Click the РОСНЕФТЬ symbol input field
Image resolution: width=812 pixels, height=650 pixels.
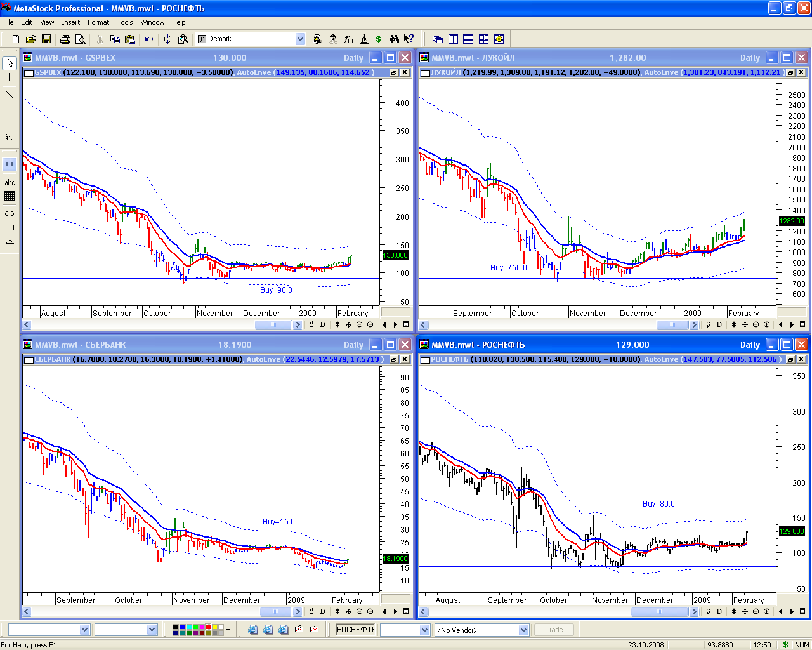(x=355, y=630)
